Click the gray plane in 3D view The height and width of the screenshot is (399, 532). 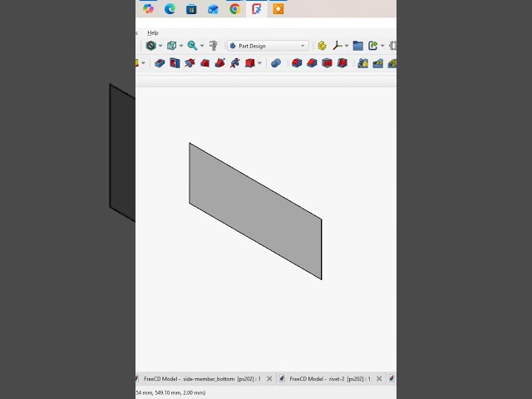click(x=255, y=211)
